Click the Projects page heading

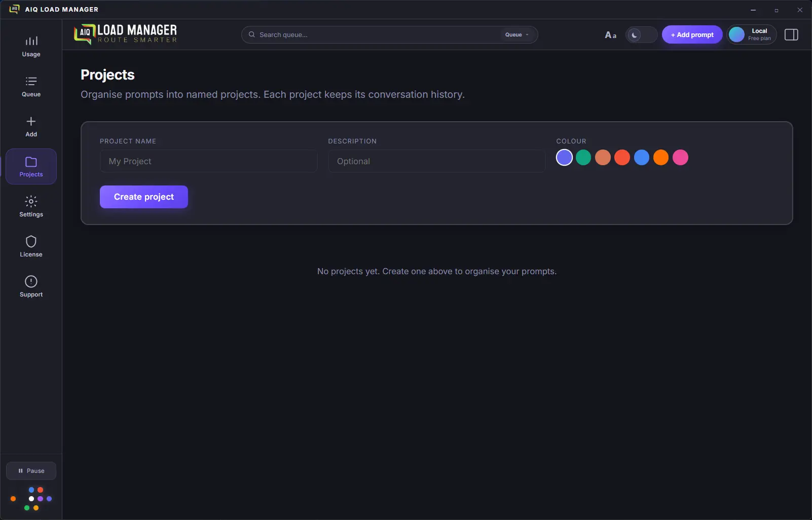tap(107, 75)
